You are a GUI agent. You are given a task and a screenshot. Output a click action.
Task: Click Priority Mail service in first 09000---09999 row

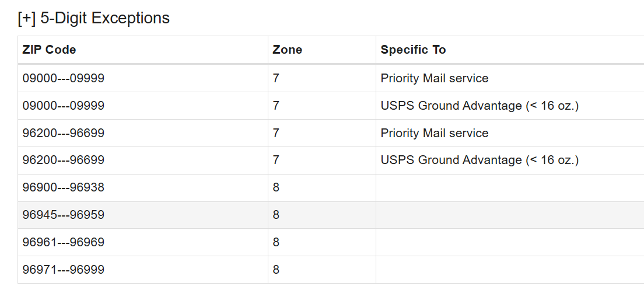(x=435, y=78)
